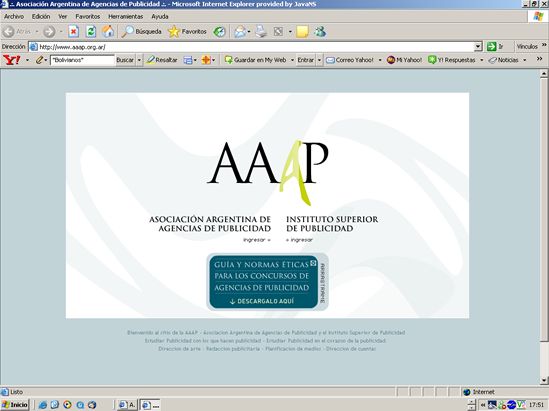Screen dimensions: 549x411
Task: Open Mi Yahoo! page
Action: pos(404,60)
